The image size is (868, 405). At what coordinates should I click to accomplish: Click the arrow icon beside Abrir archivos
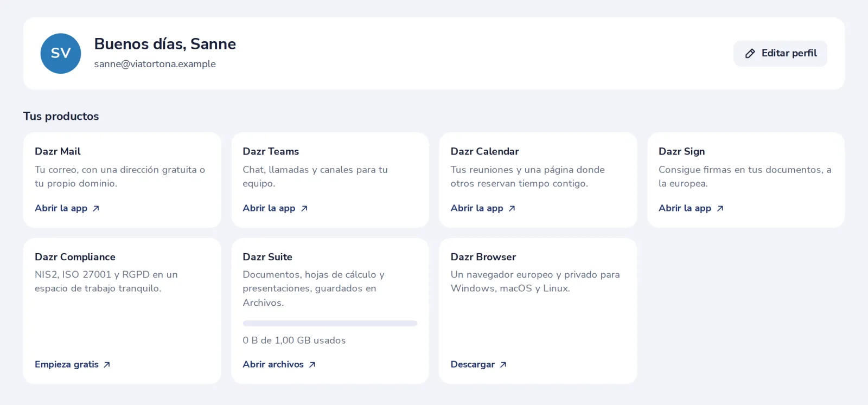point(312,364)
